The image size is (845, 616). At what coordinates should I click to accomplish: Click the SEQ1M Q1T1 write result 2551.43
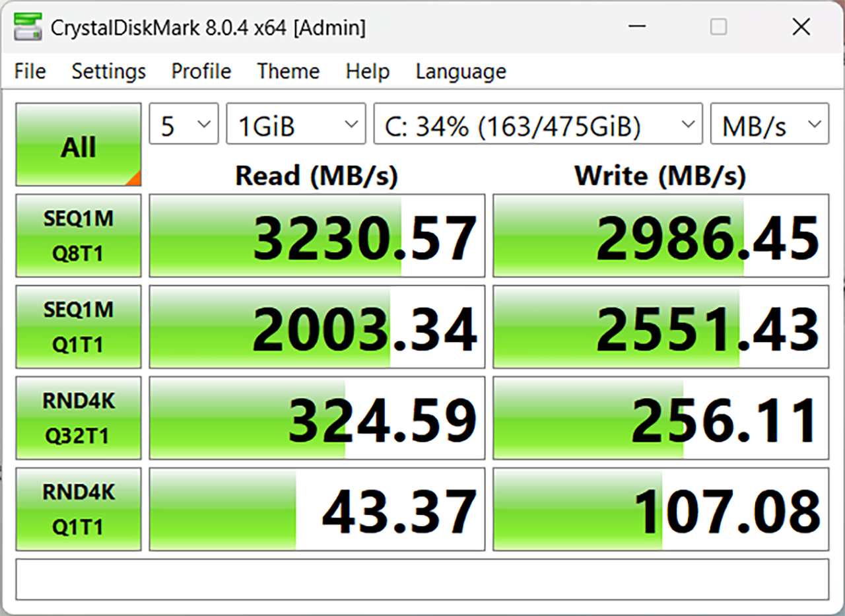click(x=661, y=327)
